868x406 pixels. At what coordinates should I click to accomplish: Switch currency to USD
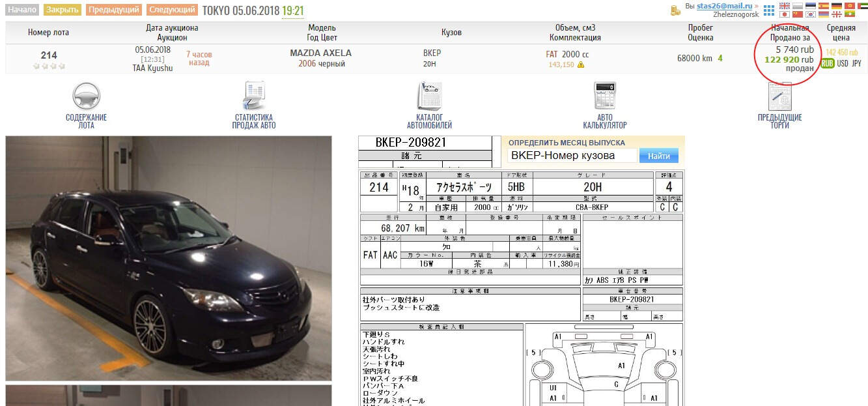[x=843, y=63]
